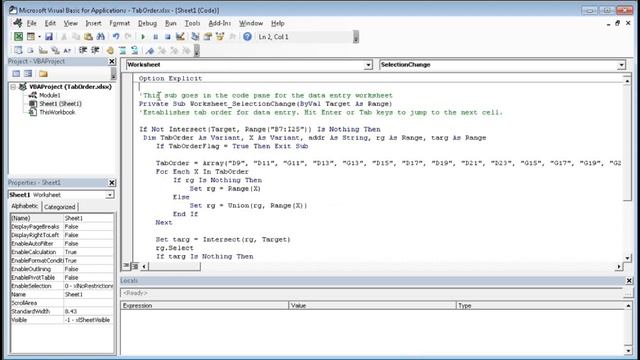Viewport: 640px width, 360px height.
Task: Switch to Procedure View button
Action: [x=126, y=266]
